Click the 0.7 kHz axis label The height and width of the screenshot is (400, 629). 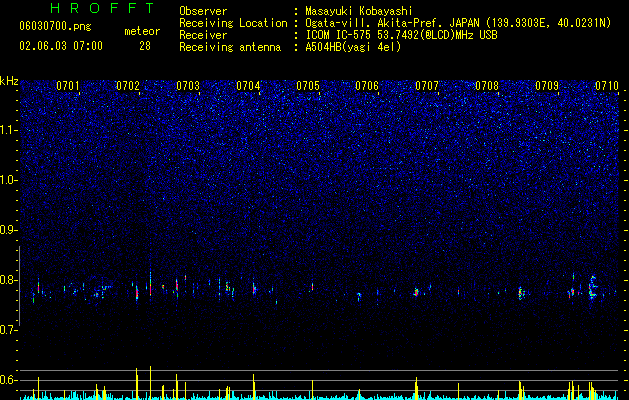coord(8,330)
